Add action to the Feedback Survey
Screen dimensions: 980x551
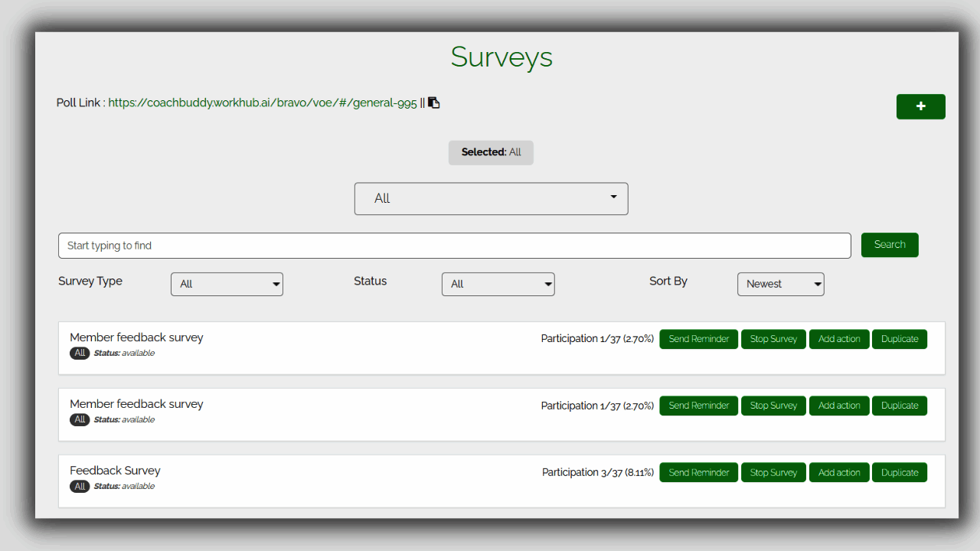(839, 472)
